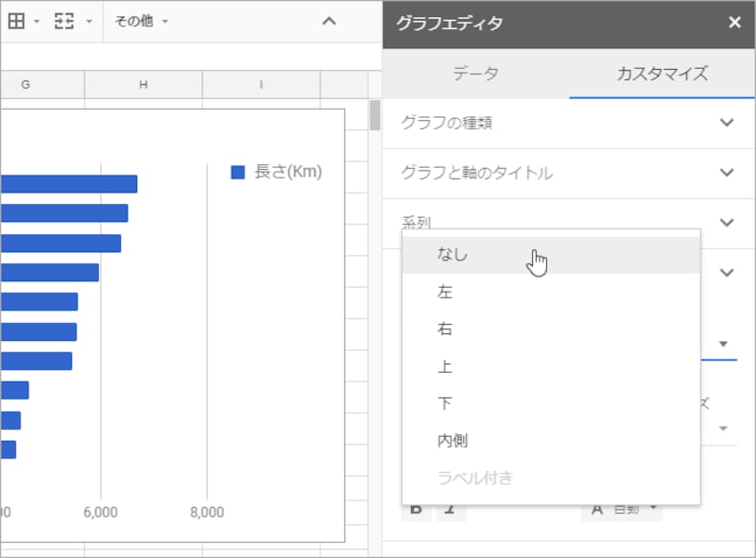756x558 pixels.
Task: Expand the グラフの種類 section
Action: (x=567, y=123)
